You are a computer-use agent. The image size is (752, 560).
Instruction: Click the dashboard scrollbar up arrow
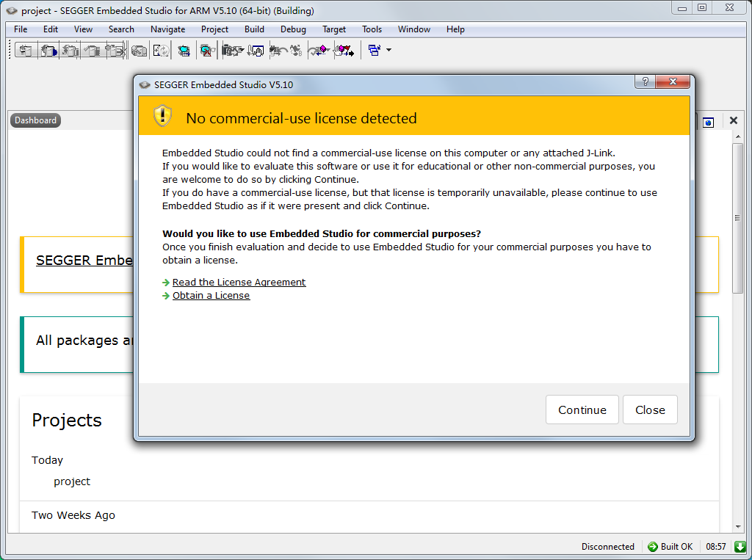tap(737, 137)
